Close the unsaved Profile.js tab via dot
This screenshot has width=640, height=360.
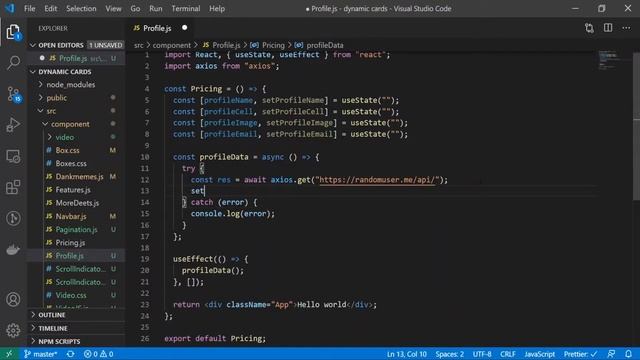pos(184,28)
